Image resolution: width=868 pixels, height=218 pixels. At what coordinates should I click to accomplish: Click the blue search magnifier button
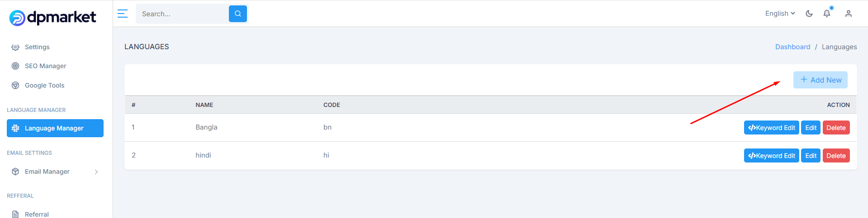[x=238, y=14]
